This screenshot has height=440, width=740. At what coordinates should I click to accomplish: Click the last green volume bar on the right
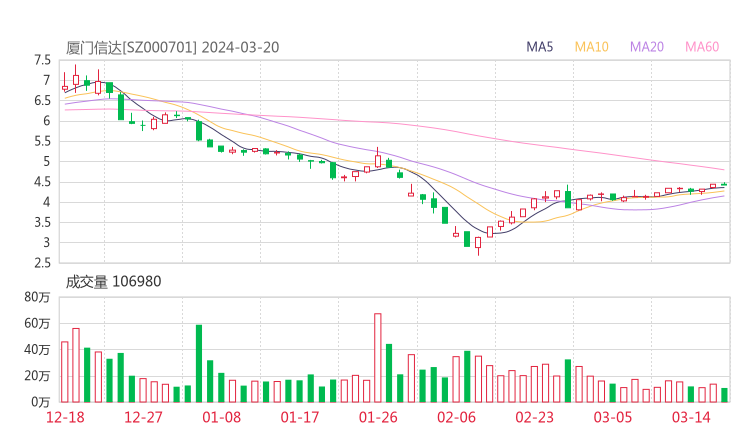point(724,395)
